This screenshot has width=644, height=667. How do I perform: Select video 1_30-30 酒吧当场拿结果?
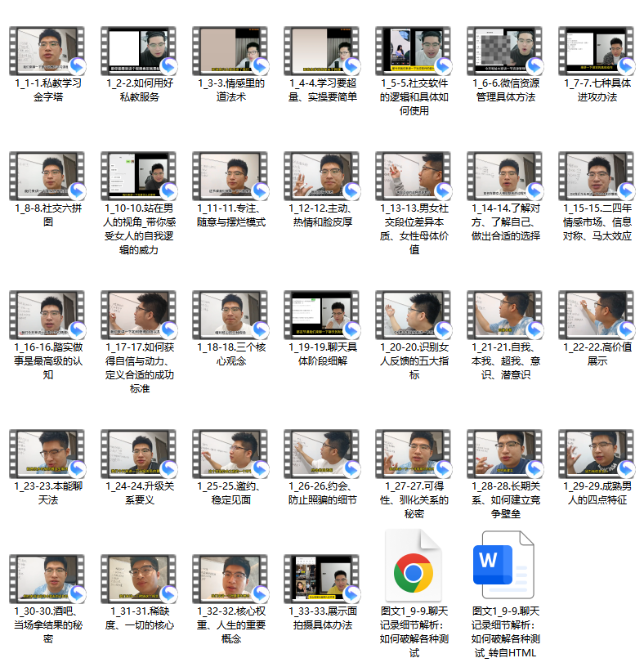click(47, 579)
